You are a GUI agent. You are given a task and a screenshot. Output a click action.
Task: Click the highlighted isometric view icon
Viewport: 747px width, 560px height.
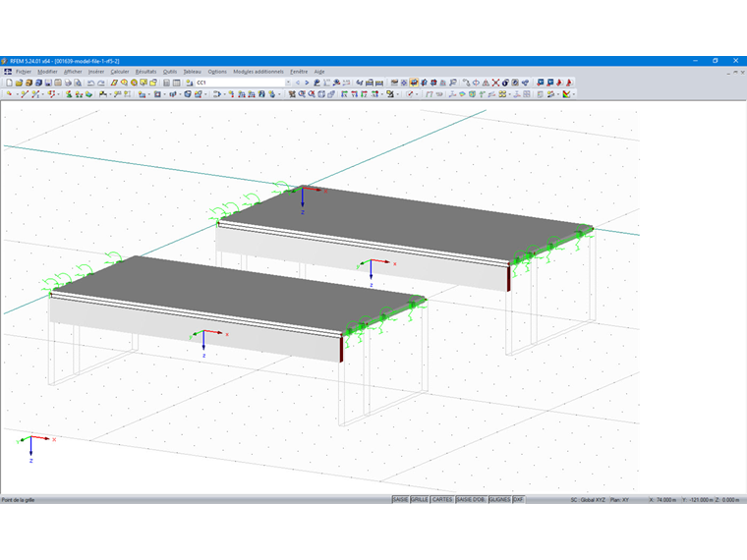(414, 83)
